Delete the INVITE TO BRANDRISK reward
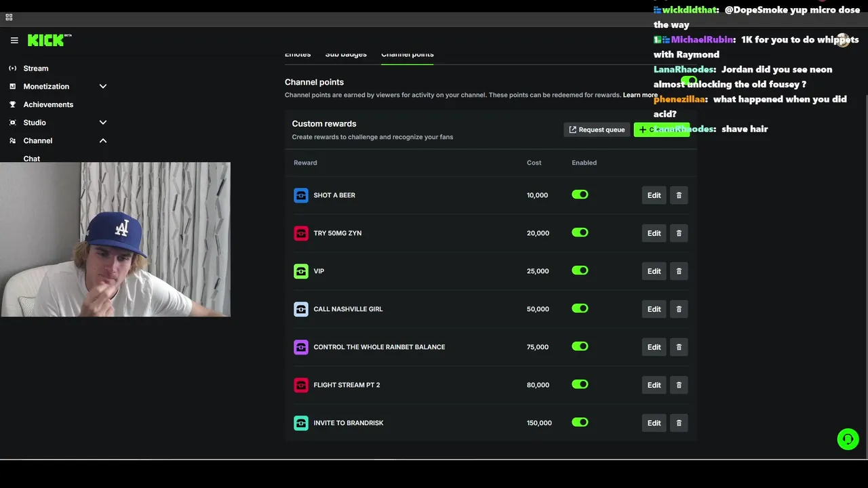This screenshot has height=488, width=868. [x=679, y=423]
